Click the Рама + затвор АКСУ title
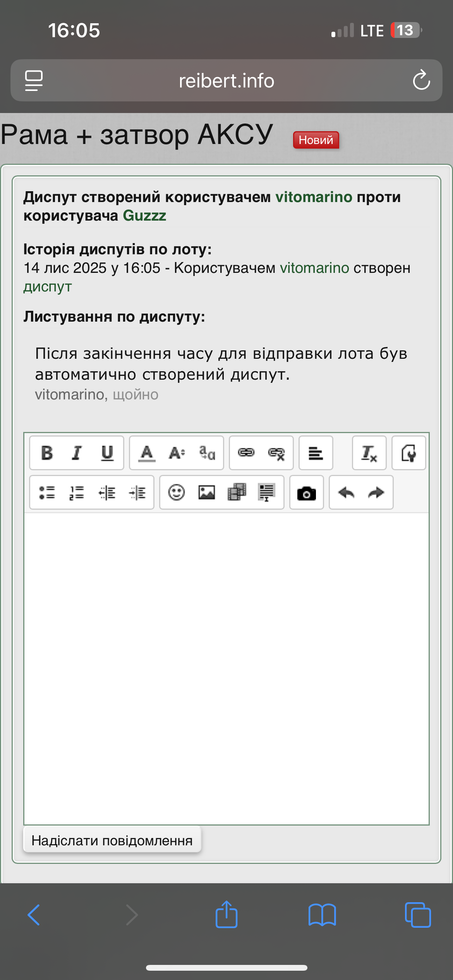The image size is (453, 980). pyautogui.click(x=137, y=135)
